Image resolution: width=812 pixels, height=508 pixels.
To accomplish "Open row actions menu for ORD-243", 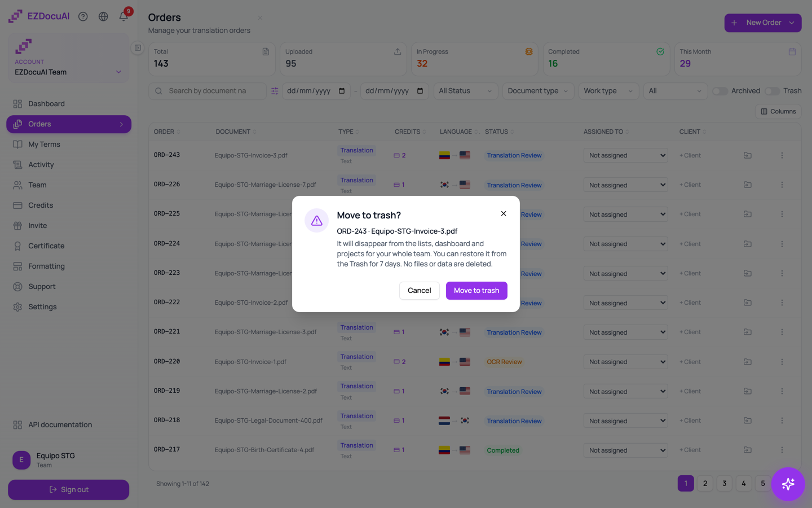I will click(x=782, y=155).
